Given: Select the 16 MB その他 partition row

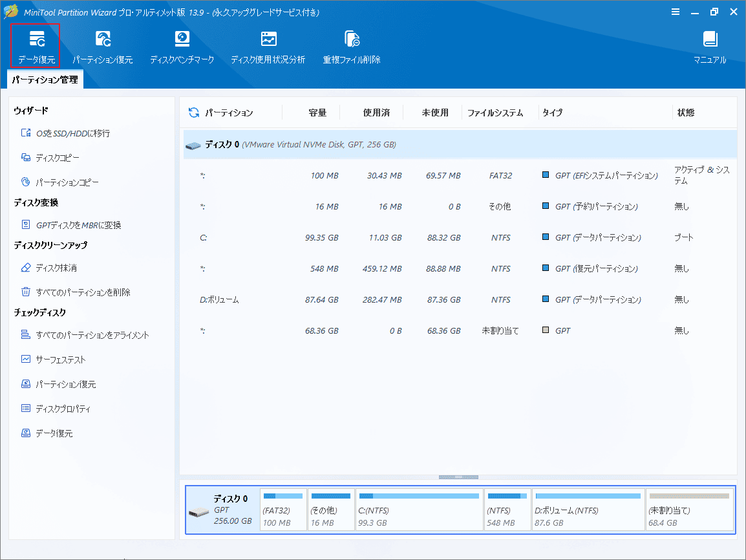Looking at the screenshot, I should click(x=460, y=206).
